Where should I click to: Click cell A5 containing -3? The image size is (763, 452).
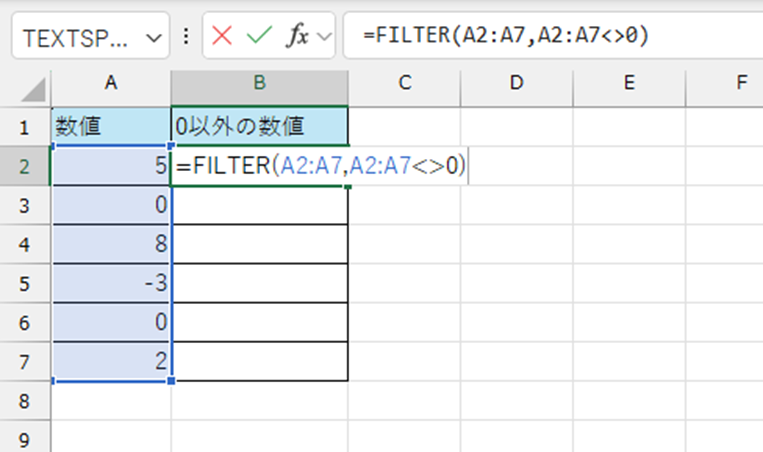pos(111,283)
